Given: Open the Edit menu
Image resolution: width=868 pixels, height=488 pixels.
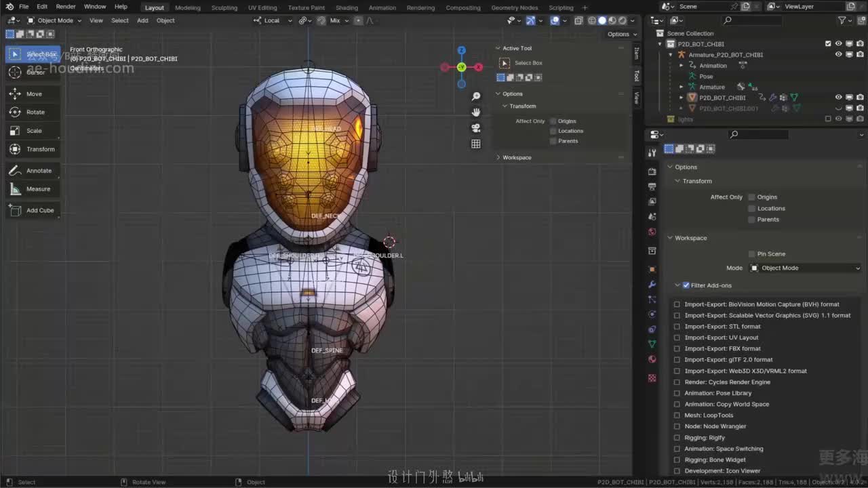Looking at the screenshot, I should point(42,7).
